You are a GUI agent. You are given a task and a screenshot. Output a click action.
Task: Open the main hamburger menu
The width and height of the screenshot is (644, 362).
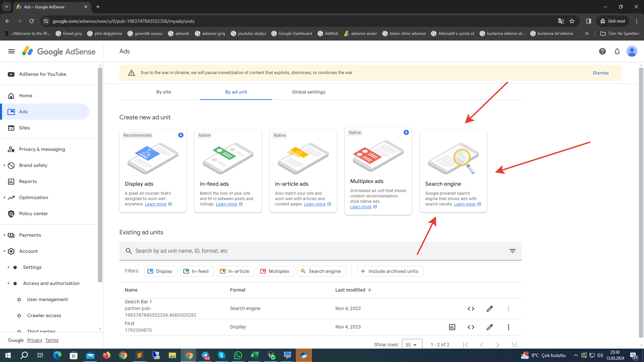point(11,51)
